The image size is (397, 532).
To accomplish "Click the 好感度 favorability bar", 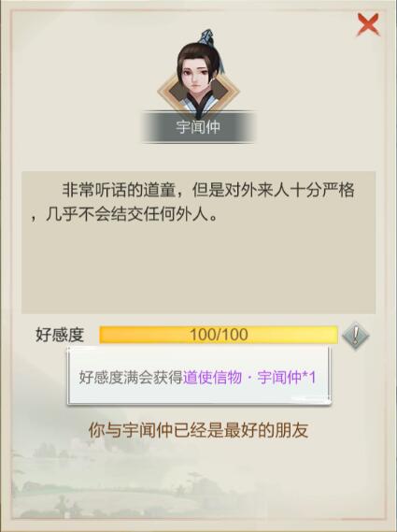I will [x=219, y=335].
